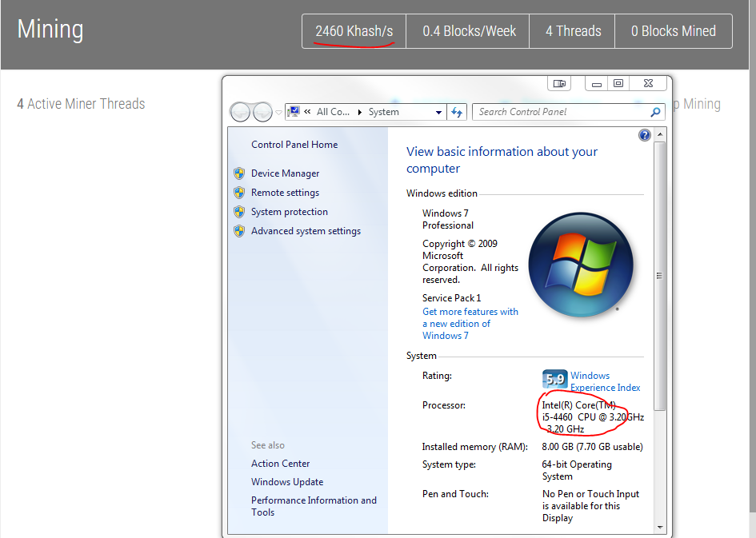Click the Intel Core i5-4460 processor value

coord(592,417)
